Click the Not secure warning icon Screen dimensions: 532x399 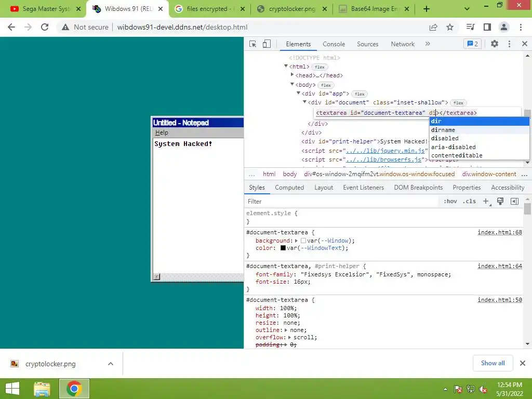pos(65,27)
